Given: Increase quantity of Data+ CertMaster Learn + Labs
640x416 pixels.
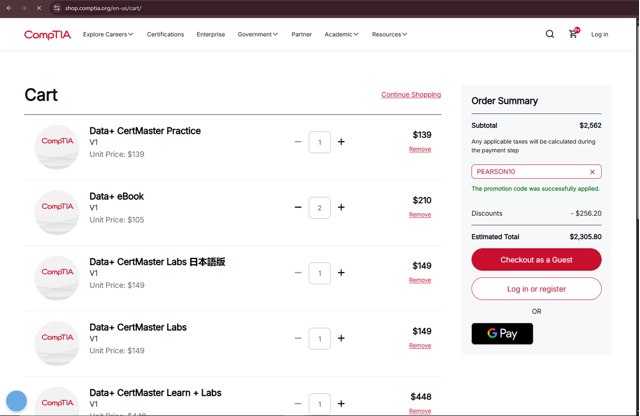Looking at the screenshot, I should click(x=341, y=404).
